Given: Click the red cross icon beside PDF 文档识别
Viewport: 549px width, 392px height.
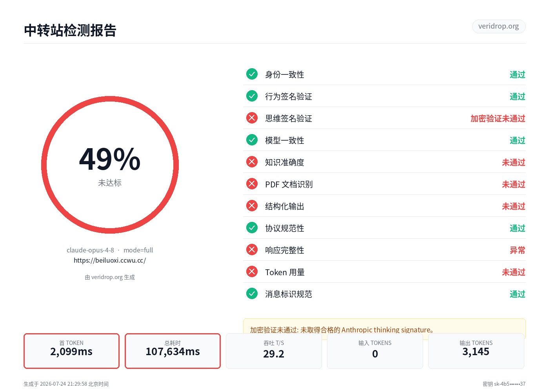Looking at the screenshot, I should (252, 184).
